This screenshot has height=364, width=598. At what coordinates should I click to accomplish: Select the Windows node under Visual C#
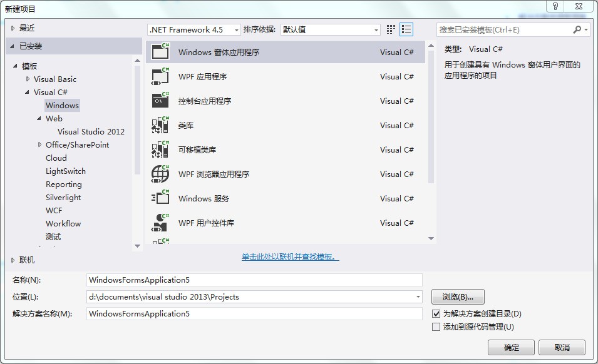coord(62,105)
